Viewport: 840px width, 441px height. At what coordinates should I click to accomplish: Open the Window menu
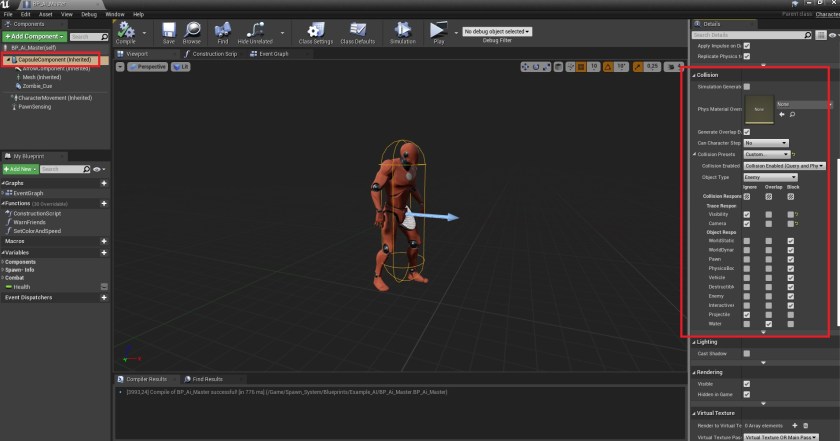coord(115,15)
